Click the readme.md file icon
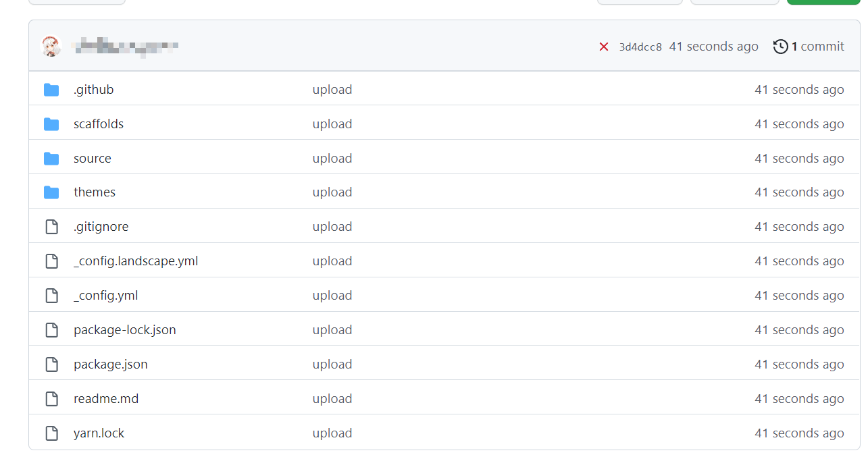Screen dimensions: 868x459 51,399
